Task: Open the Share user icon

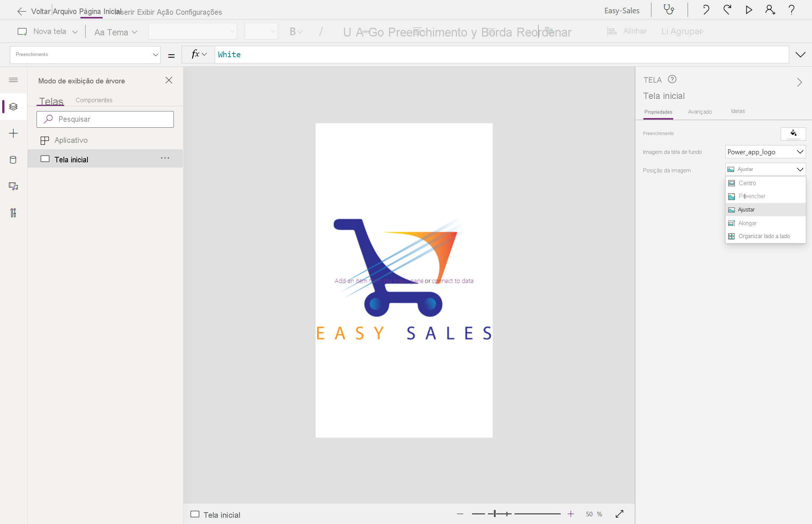Action: [x=770, y=10]
